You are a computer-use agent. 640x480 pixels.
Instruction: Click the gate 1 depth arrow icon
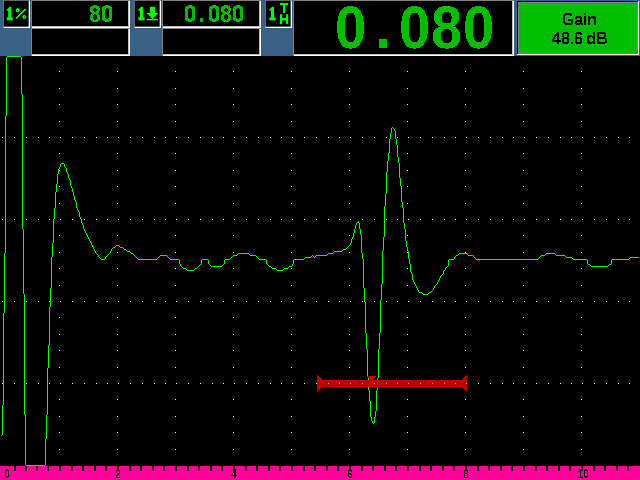pos(146,14)
